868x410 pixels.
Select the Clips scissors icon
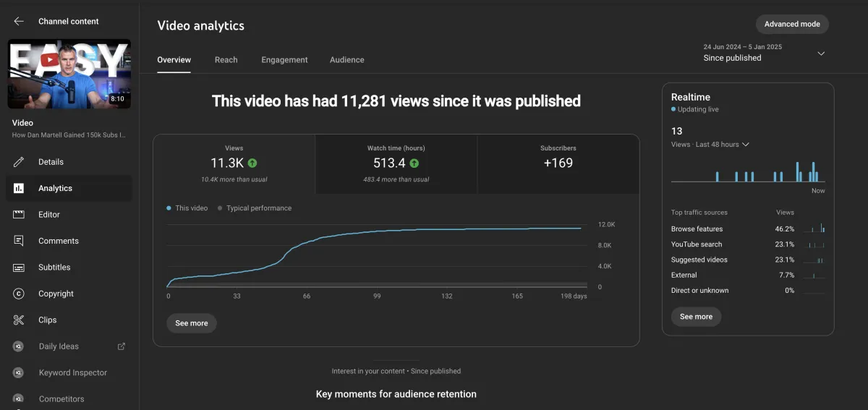tap(19, 320)
